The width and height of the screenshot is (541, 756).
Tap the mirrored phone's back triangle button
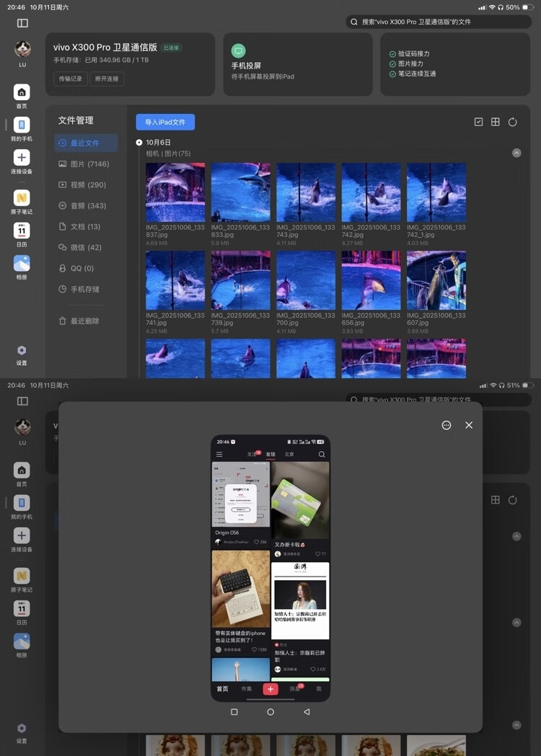point(307,711)
